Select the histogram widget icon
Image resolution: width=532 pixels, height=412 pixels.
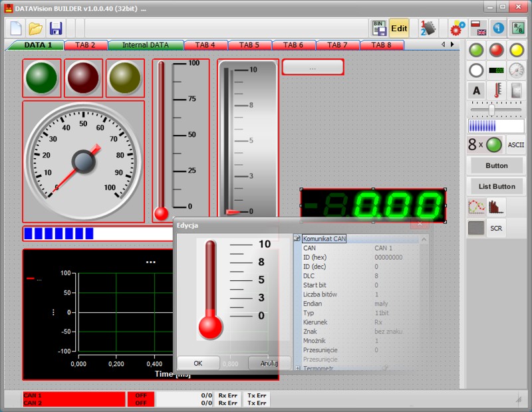pos(496,207)
